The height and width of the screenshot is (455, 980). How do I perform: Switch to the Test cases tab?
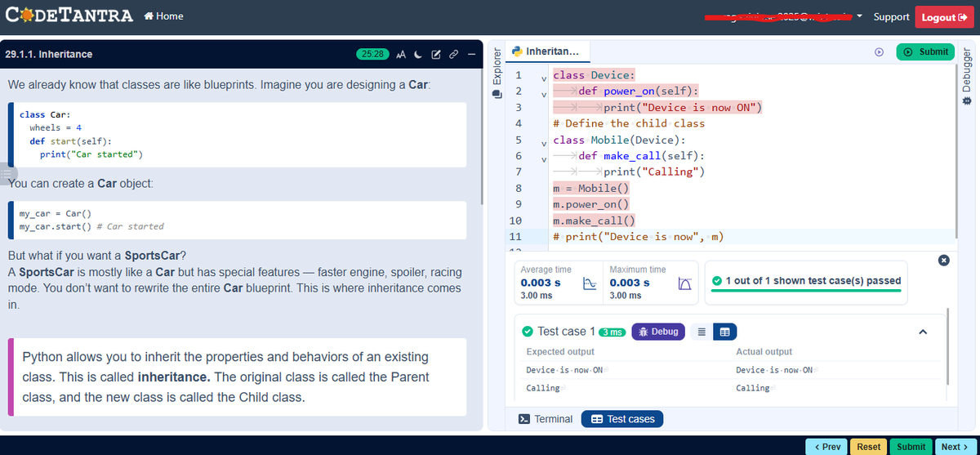(x=622, y=419)
